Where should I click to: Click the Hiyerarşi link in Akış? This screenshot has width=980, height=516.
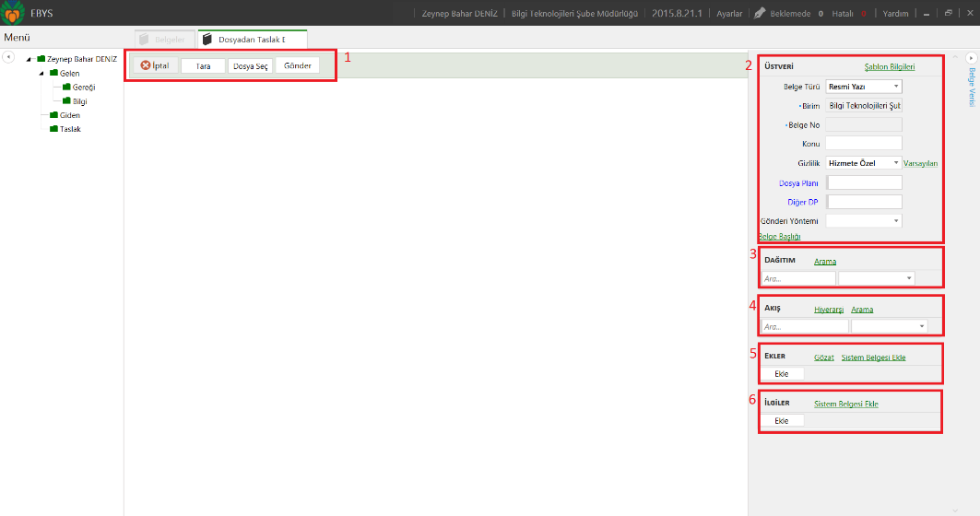pyautogui.click(x=829, y=310)
